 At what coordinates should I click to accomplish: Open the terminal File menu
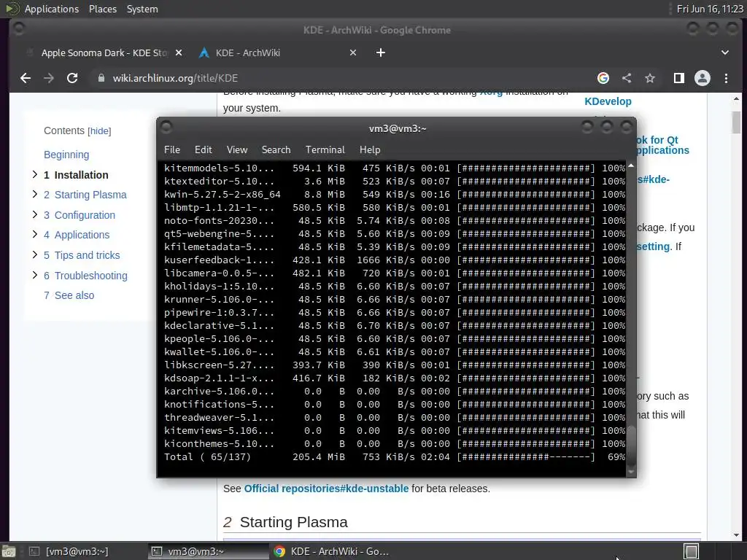click(172, 149)
